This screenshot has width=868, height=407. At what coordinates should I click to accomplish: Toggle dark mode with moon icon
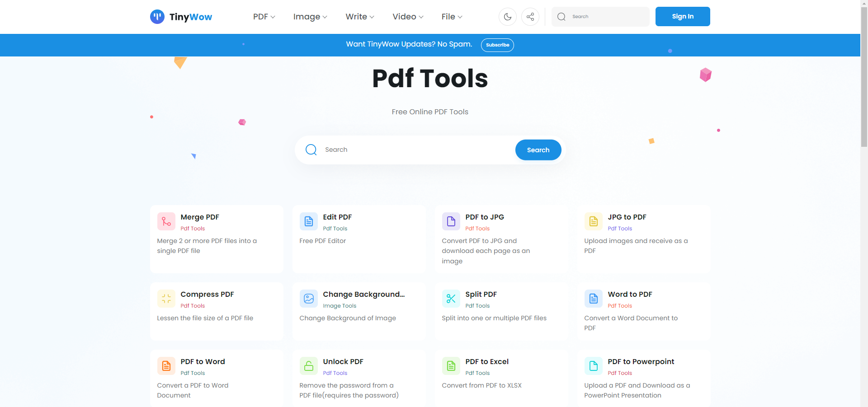(507, 17)
